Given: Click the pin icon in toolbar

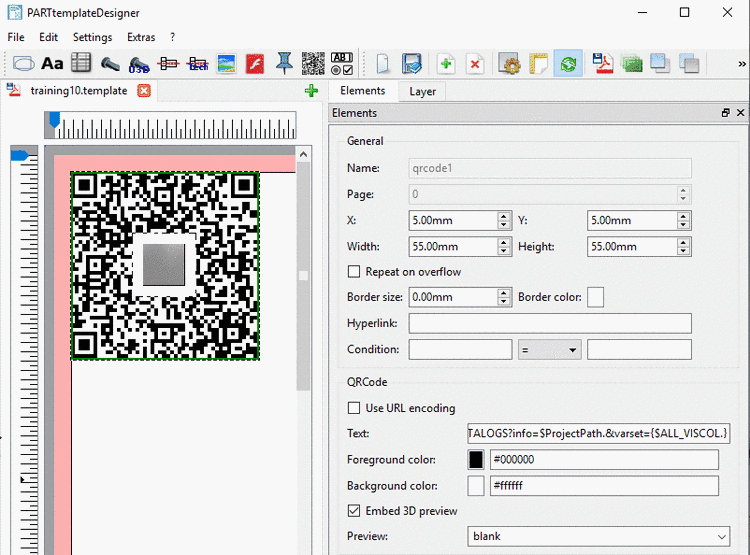Looking at the screenshot, I should [x=284, y=64].
